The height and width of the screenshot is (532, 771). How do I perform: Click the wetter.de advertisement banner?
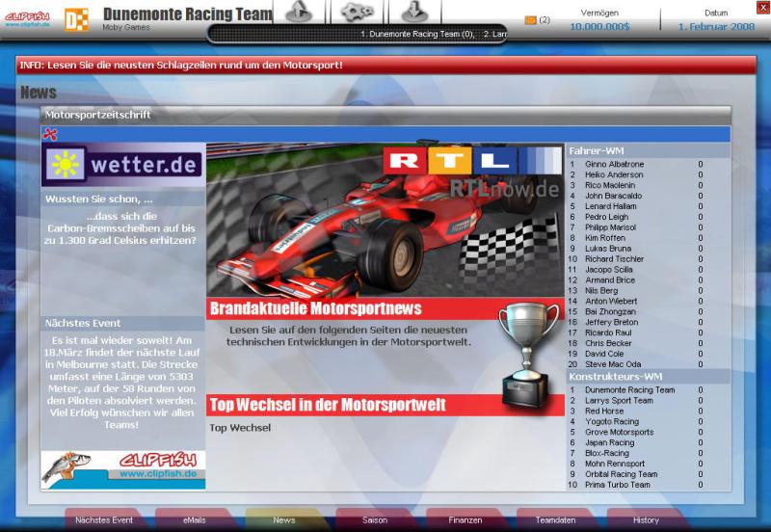(x=122, y=165)
